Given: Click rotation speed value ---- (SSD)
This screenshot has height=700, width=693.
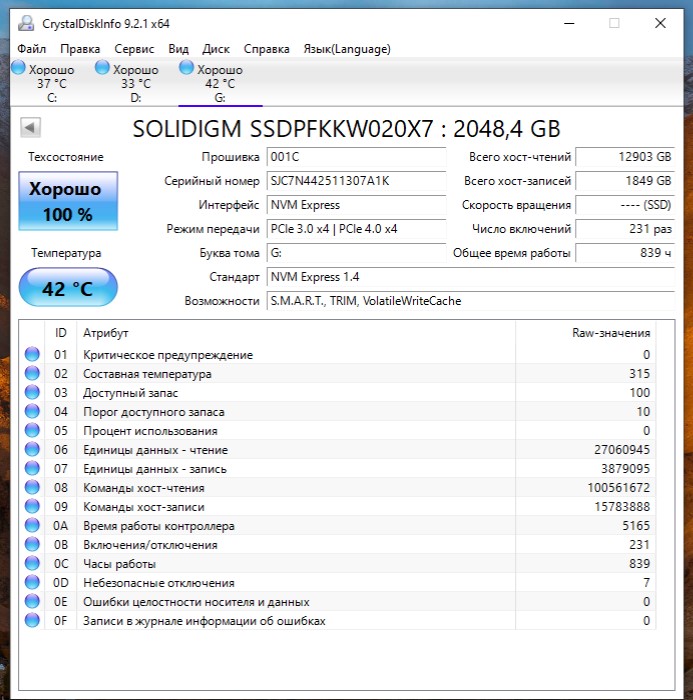Looking at the screenshot, I should tap(625, 205).
